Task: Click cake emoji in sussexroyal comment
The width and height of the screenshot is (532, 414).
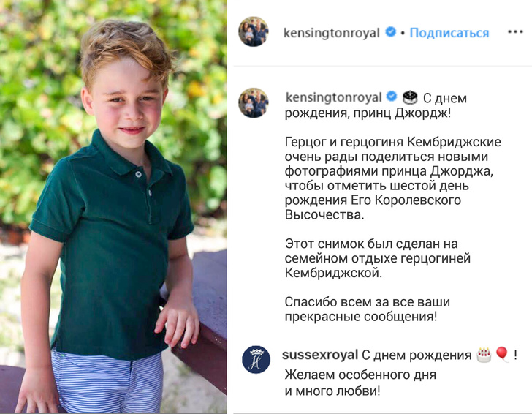Action: click(x=484, y=355)
